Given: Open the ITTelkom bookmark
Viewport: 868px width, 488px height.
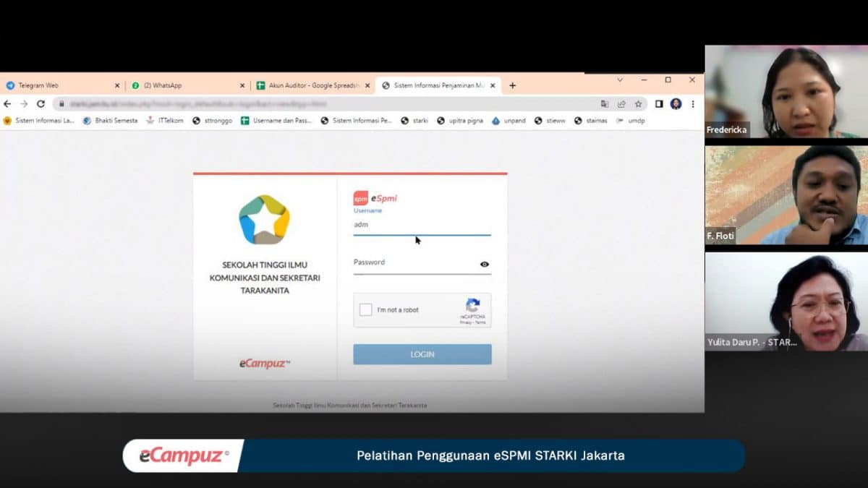Looking at the screenshot, I should pos(165,121).
